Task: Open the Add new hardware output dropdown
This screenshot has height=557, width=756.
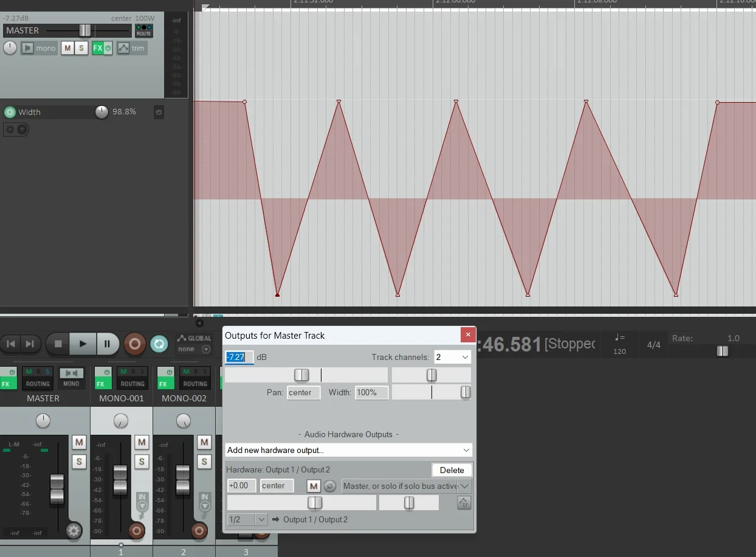Action: tap(349, 450)
